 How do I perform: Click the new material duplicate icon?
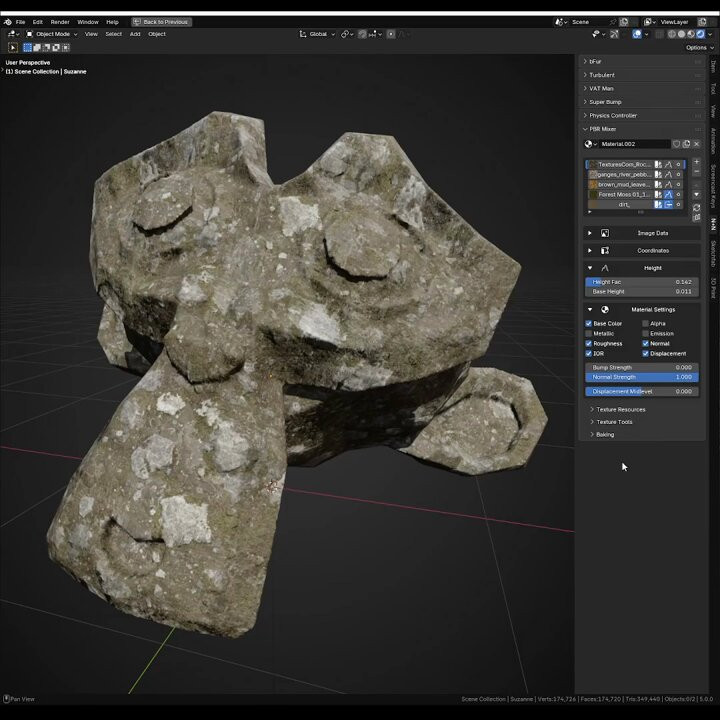click(x=686, y=144)
